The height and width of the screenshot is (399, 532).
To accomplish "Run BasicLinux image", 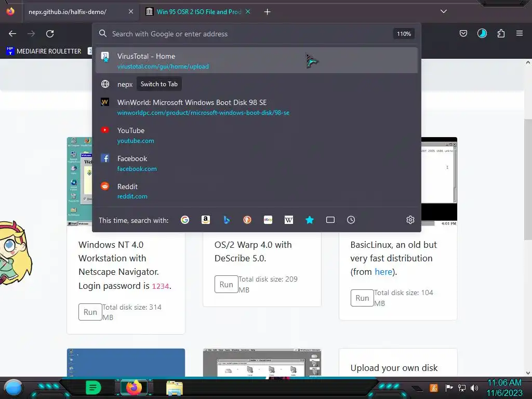I will (x=362, y=298).
